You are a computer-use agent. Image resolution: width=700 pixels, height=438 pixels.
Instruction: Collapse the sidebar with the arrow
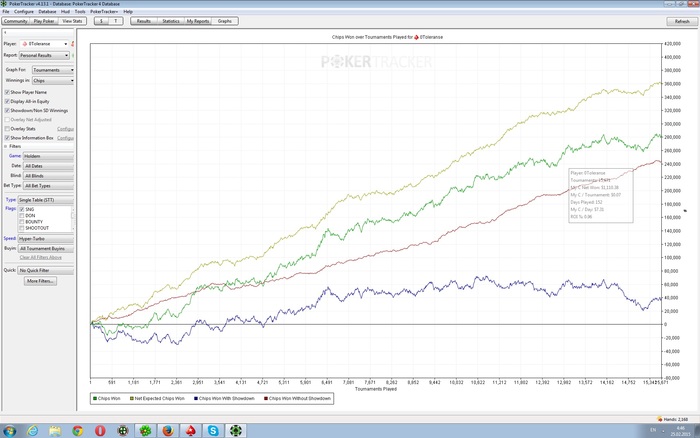pos(5,33)
